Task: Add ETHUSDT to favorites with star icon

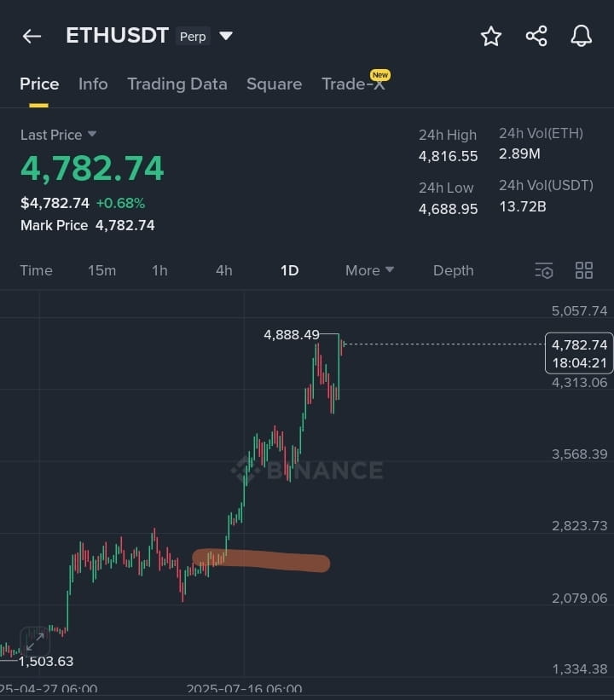Action: 490,36
